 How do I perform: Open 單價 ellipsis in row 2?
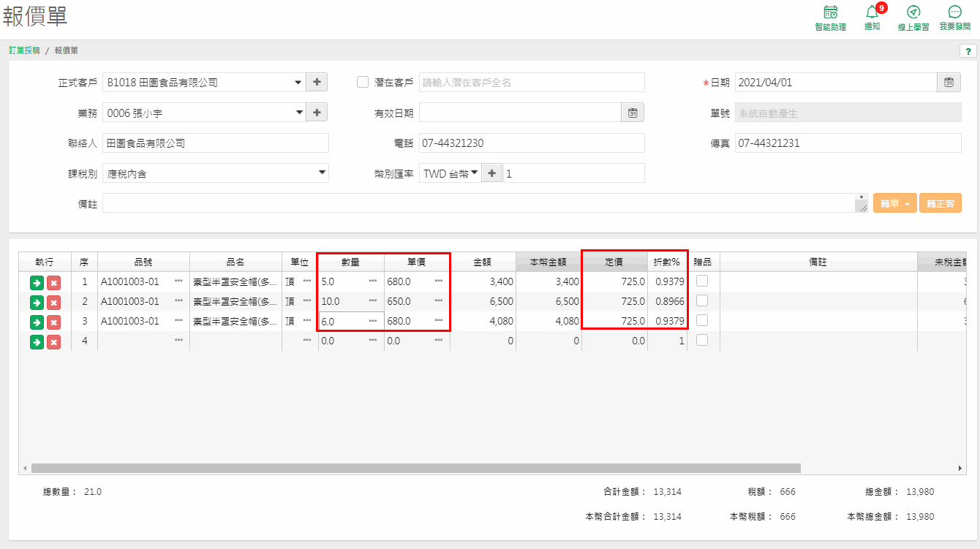439,301
